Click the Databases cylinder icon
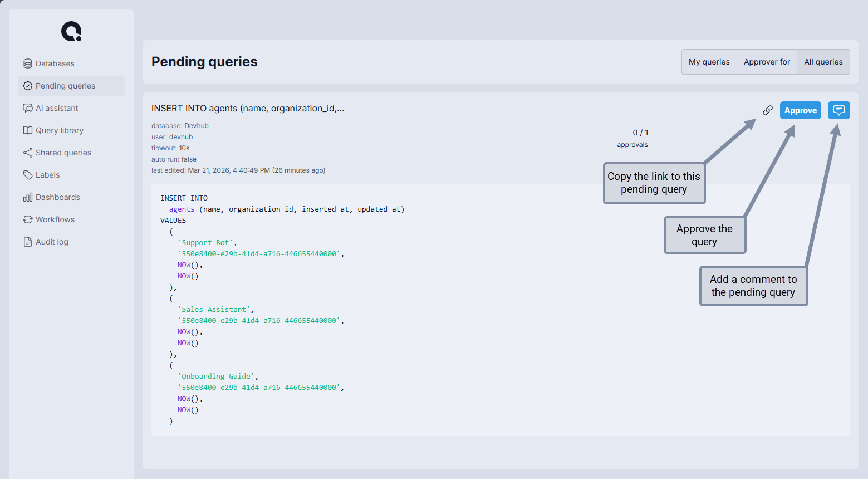Image resolution: width=868 pixels, height=479 pixels. tap(28, 63)
